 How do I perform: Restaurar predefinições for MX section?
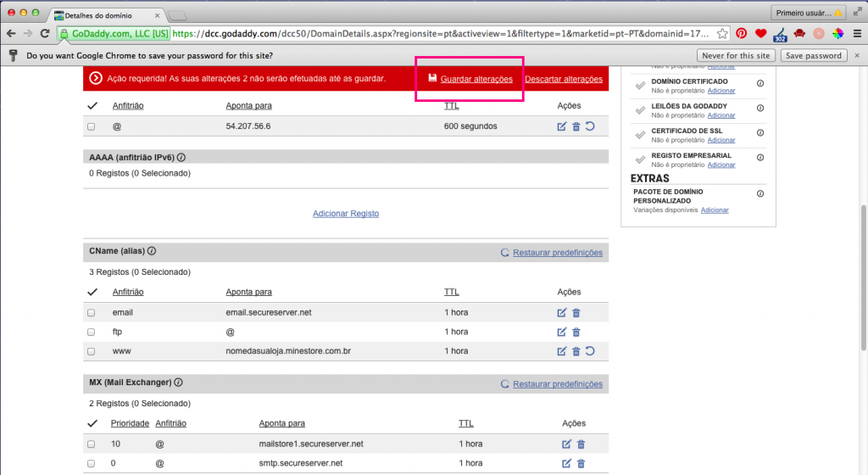click(x=558, y=384)
